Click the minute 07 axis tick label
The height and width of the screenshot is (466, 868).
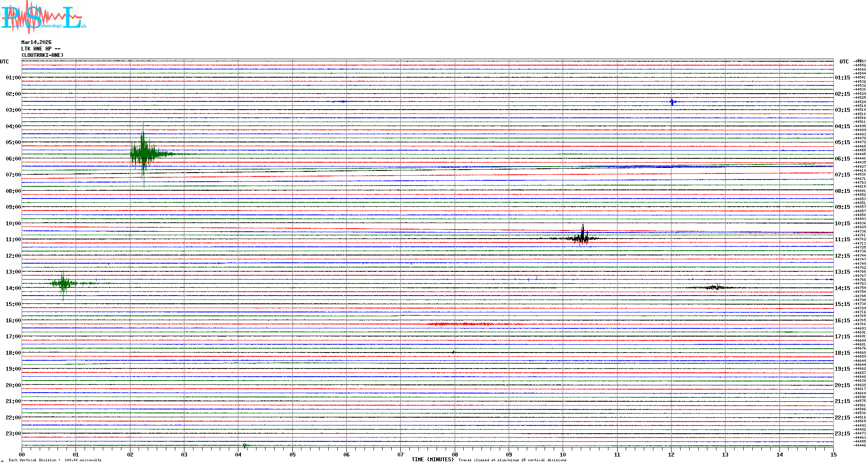tap(400, 454)
